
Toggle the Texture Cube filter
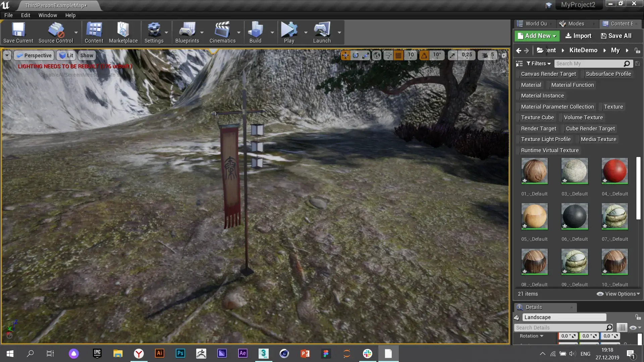tap(537, 118)
